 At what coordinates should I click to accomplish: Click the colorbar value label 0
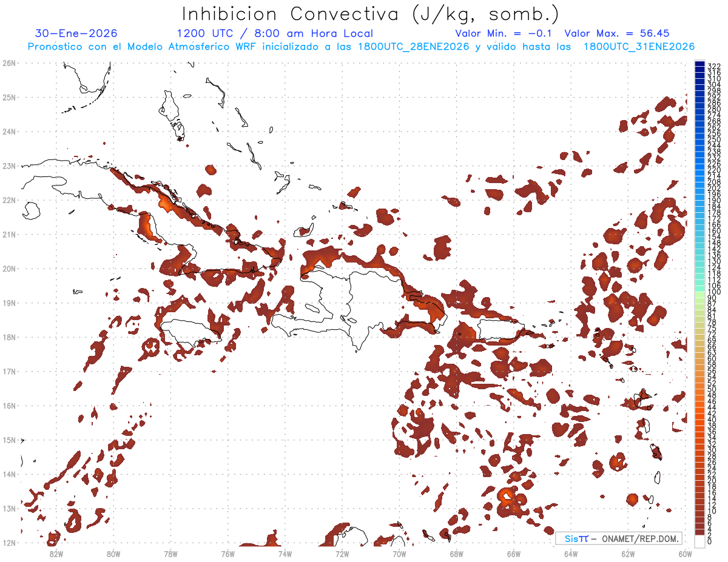[710, 542]
